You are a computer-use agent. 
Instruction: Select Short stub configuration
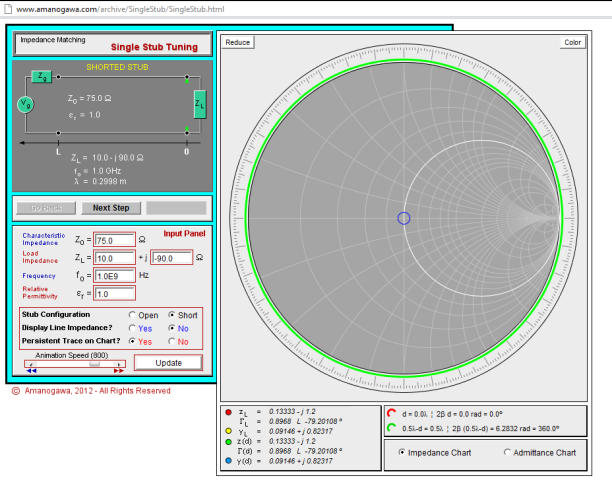pos(171,315)
